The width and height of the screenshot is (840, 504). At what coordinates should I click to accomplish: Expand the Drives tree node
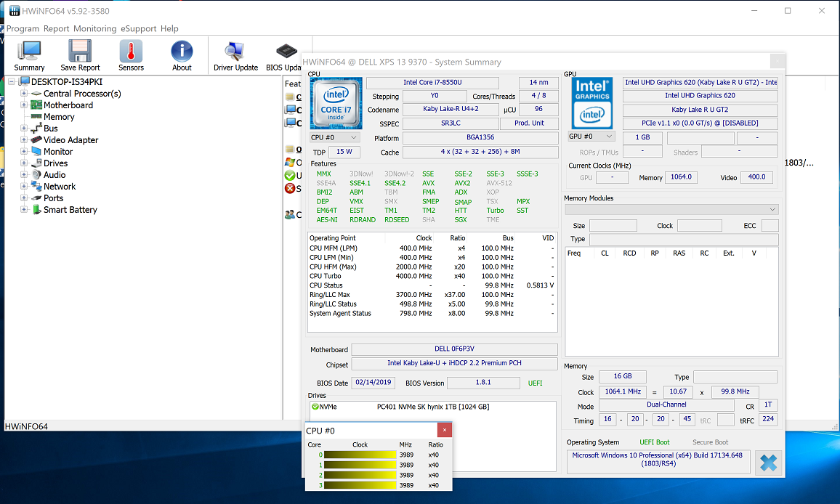tap(23, 163)
